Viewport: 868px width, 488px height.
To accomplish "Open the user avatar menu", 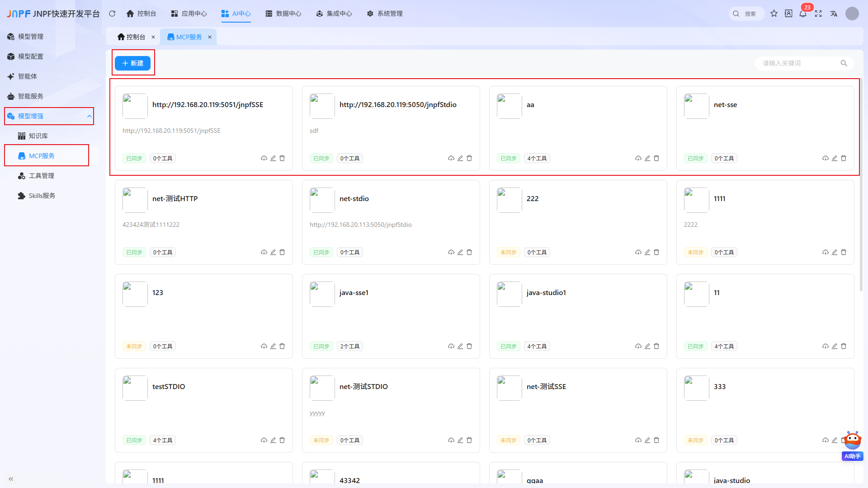I will point(852,14).
